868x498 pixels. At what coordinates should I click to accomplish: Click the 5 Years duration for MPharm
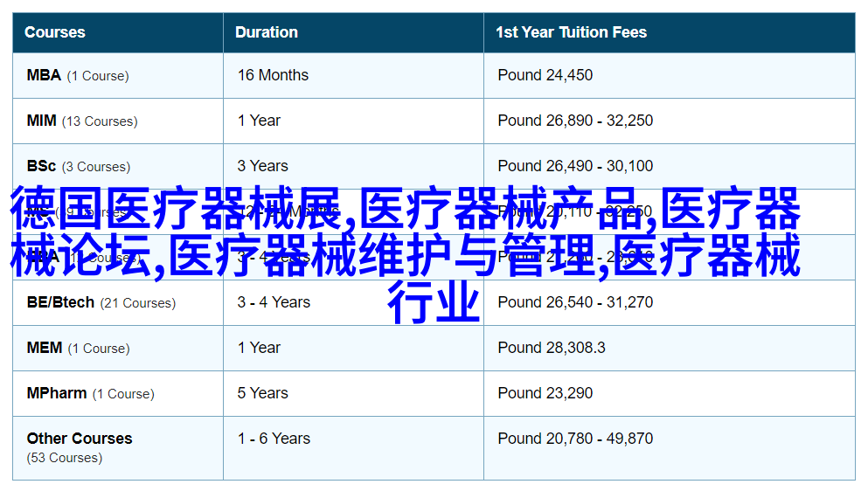262,393
